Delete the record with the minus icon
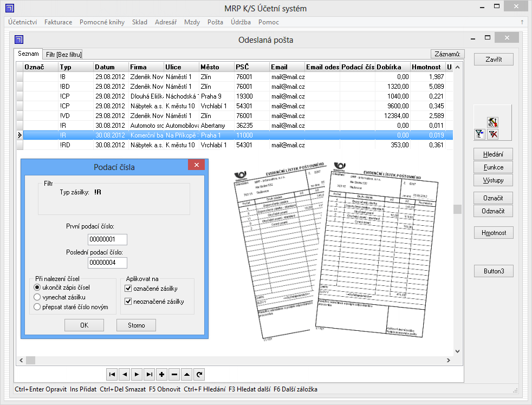The image size is (532, 405). [174, 375]
